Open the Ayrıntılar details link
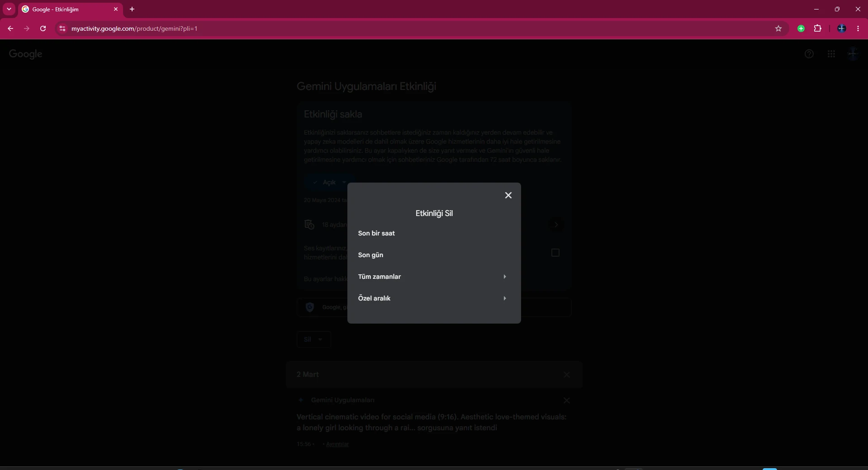 (337, 444)
